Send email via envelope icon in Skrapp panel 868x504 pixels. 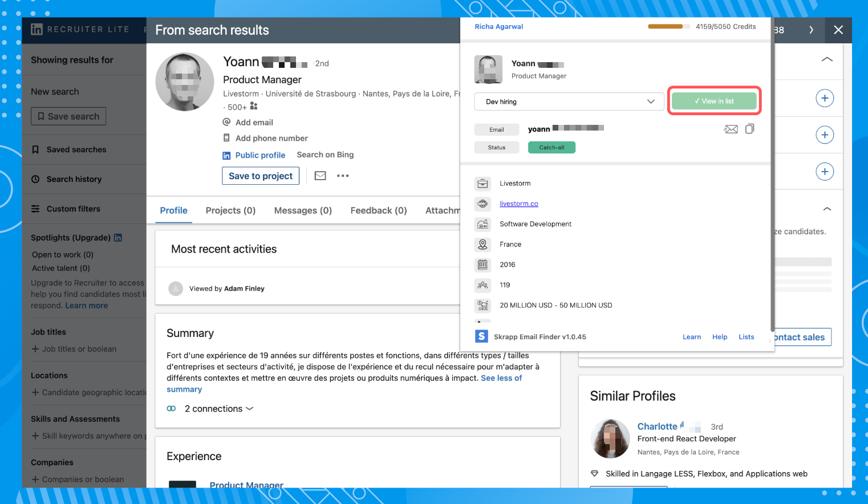[731, 129]
